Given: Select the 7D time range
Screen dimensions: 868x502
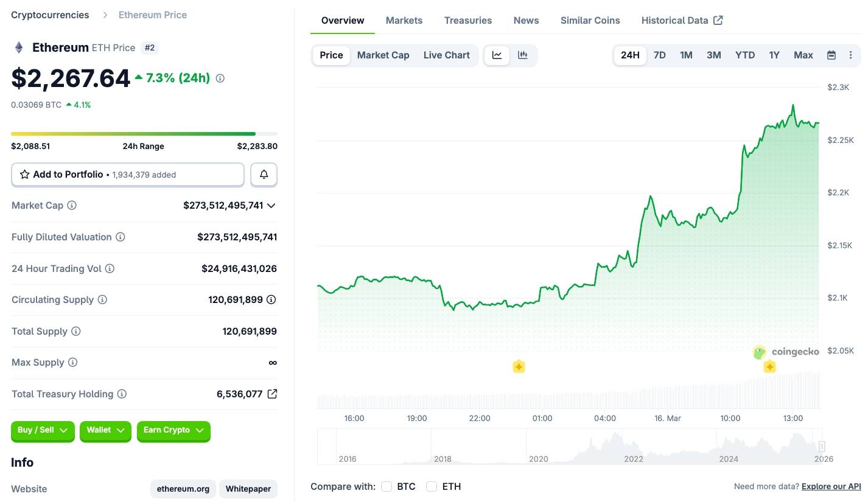Looking at the screenshot, I should (x=659, y=55).
